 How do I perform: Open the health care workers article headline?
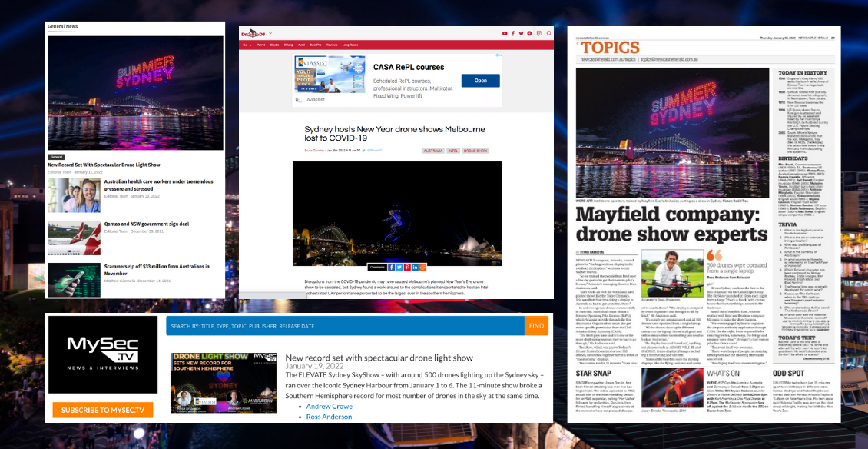[159, 185]
